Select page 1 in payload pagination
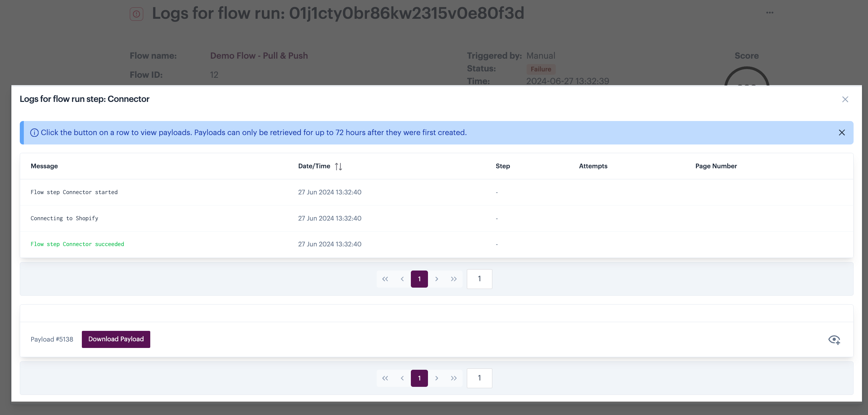 [419, 378]
